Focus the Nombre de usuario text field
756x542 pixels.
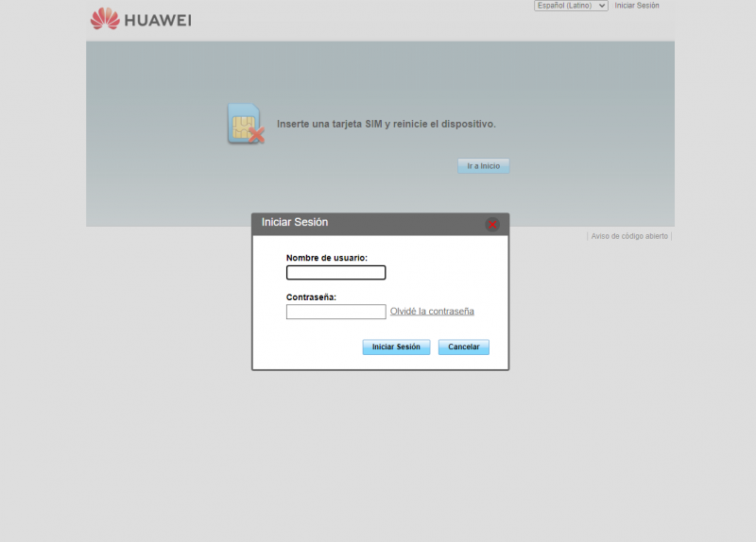pos(335,273)
